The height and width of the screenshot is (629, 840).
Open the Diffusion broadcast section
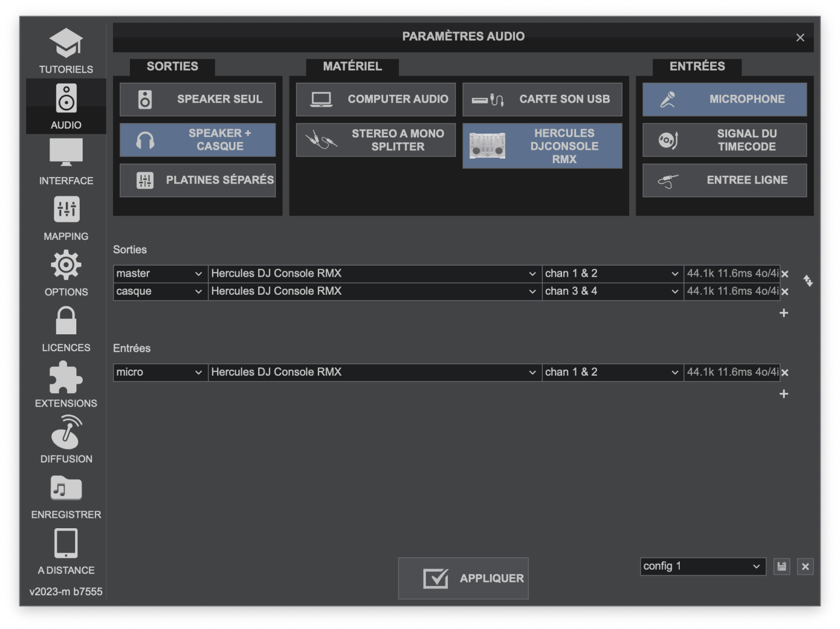point(66,440)
